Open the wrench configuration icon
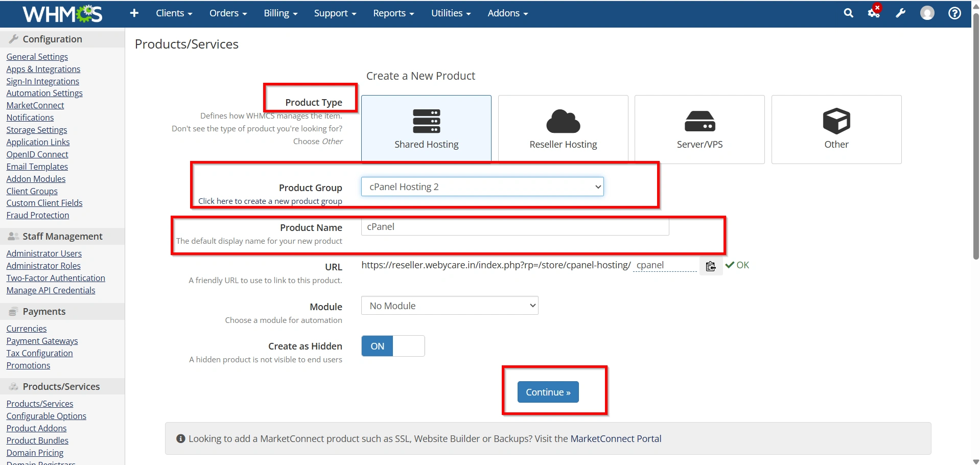This screenshot has height=465, width=980. [900, 13]
